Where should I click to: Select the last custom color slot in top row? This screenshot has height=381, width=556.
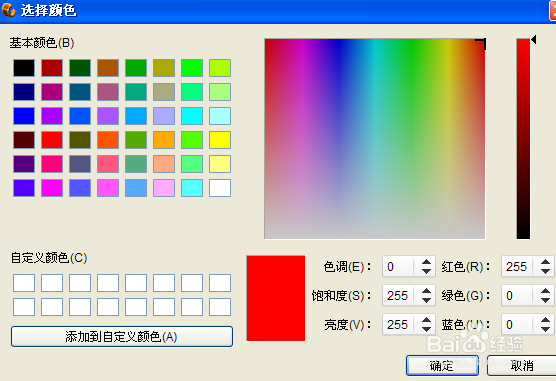coord(220,283)
